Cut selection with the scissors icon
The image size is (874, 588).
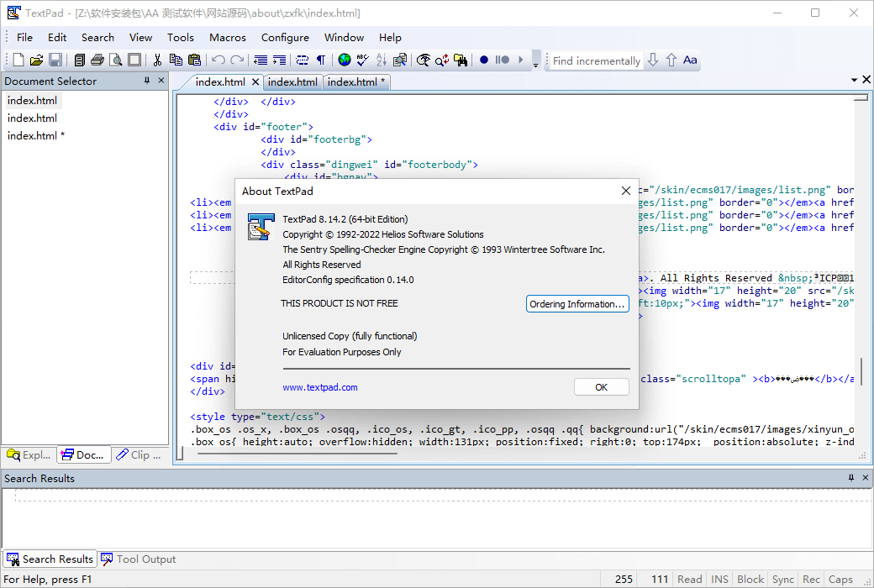click(x=158, y=60)
